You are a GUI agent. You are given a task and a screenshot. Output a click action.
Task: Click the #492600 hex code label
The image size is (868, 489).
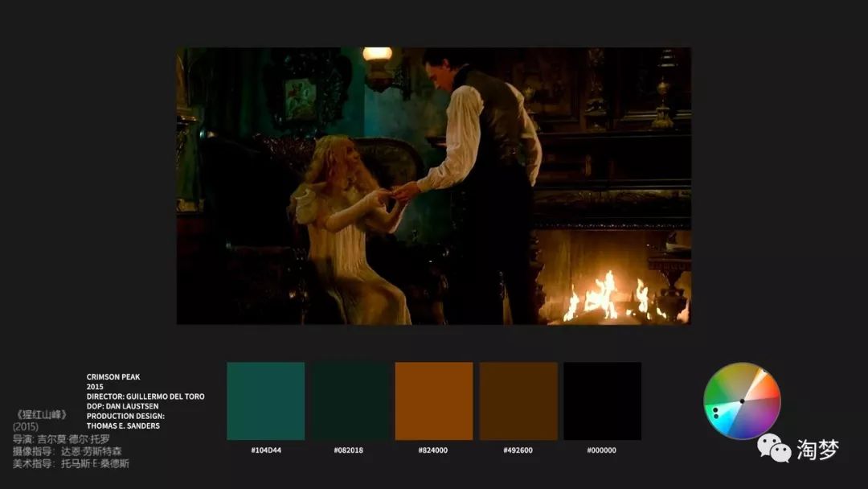click(x=518, y=450)
